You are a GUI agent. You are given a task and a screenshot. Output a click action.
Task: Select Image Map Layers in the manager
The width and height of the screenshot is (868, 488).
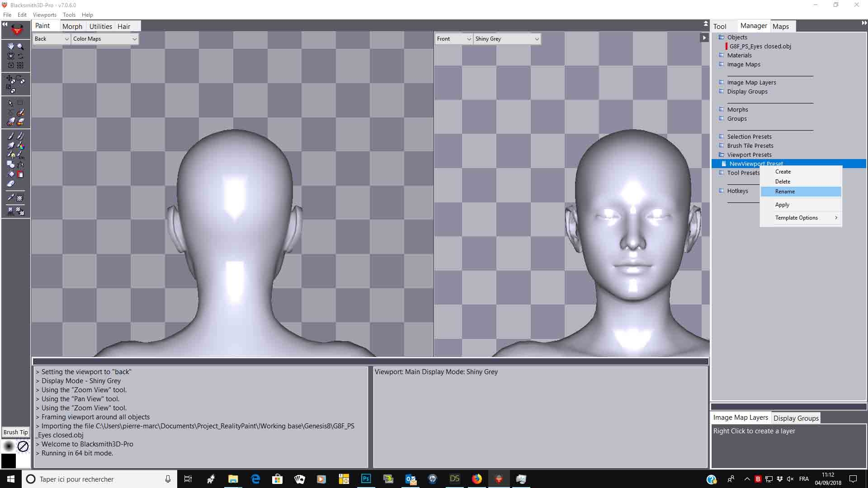pos(751,82)
